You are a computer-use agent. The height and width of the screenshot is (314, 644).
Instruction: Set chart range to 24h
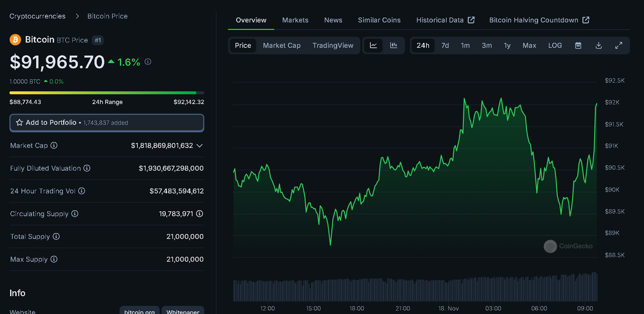click(423, 46)
